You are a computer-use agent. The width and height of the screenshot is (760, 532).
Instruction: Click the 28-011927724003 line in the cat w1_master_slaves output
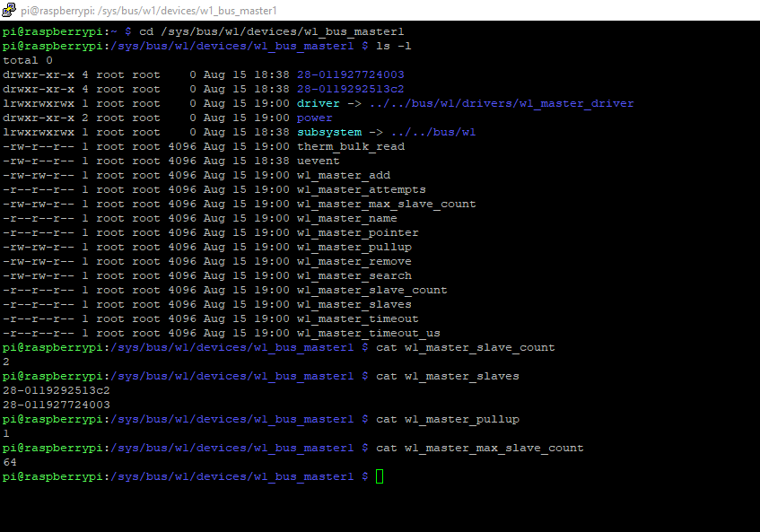pos(57,406)
